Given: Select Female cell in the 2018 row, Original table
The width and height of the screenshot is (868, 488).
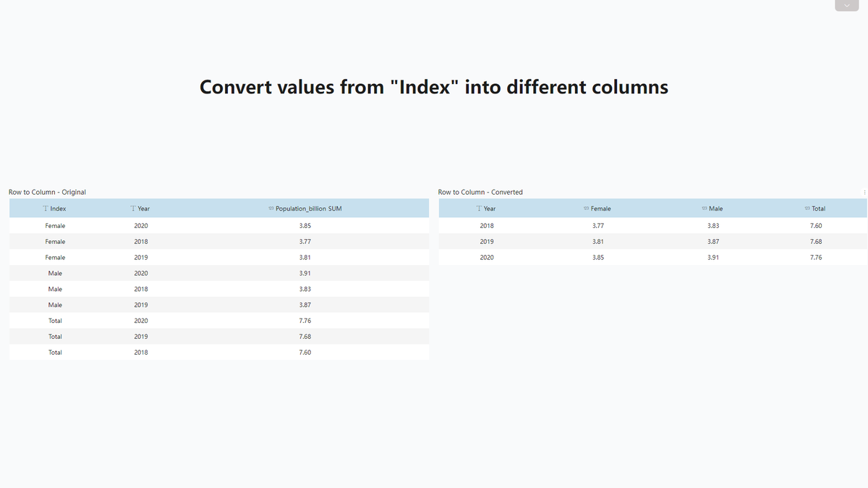Looking at the screenshot, I should [55, 242].
